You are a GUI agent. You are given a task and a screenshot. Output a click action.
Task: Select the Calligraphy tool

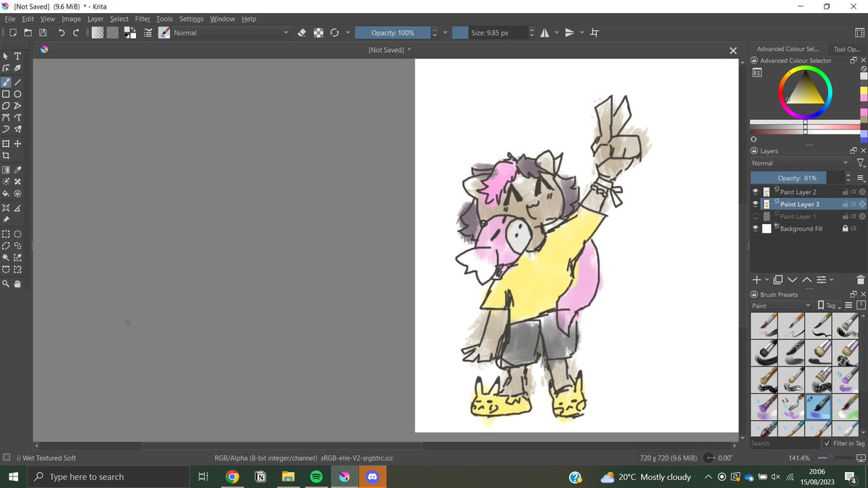[x=18, y=68]
